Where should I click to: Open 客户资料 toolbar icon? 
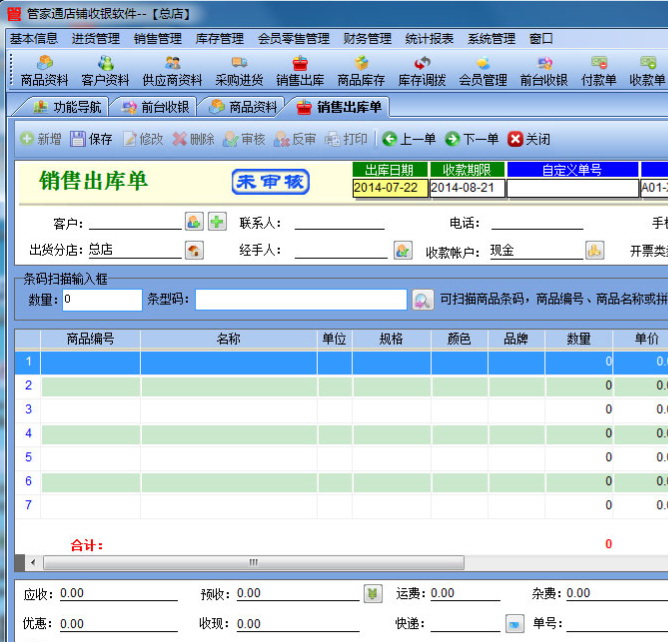(x=105, y=71)
